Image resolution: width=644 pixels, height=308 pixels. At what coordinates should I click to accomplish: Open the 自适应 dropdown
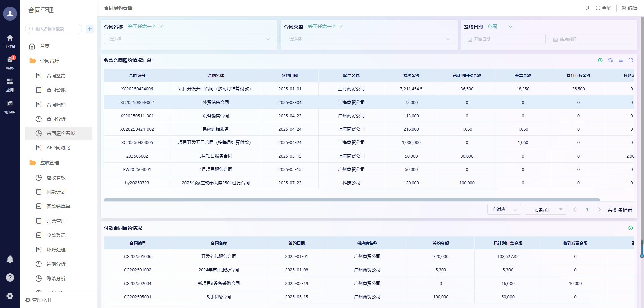(x=504, y=210)
